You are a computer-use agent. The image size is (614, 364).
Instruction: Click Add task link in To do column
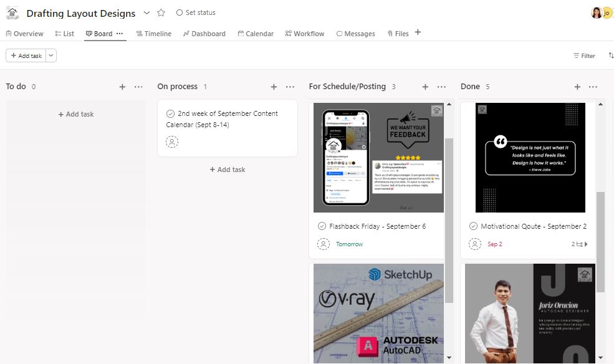pos(76,114)
